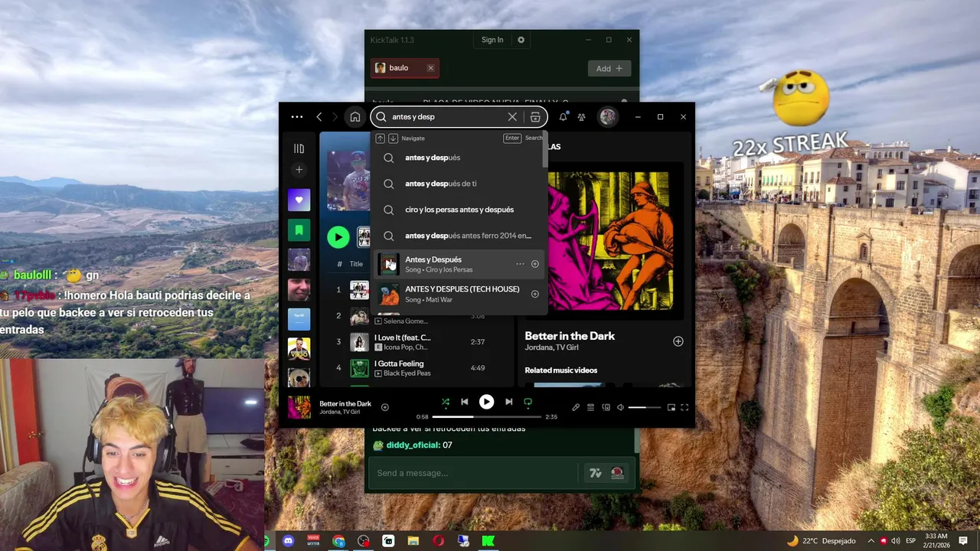Navigate forward in Spotify
The width and height of the screenshot is (980, 551).
[335, 117]
